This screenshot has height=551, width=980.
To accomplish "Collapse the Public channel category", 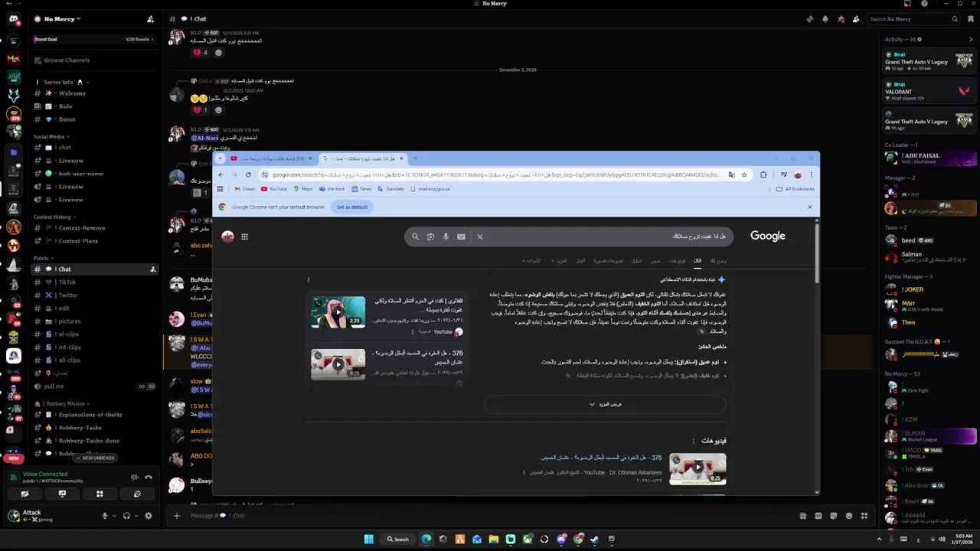I will tap(43, 259).
